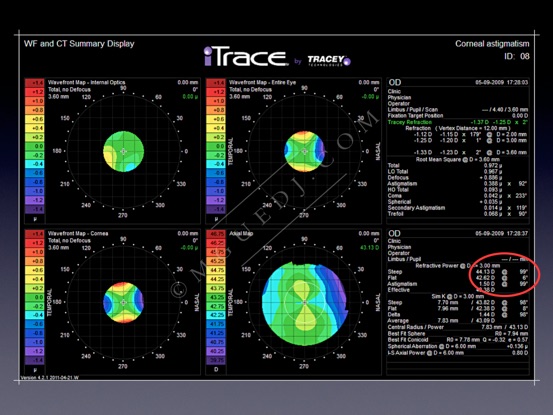Click the center crosshair of Cornea wavefront map

(123, 303)
